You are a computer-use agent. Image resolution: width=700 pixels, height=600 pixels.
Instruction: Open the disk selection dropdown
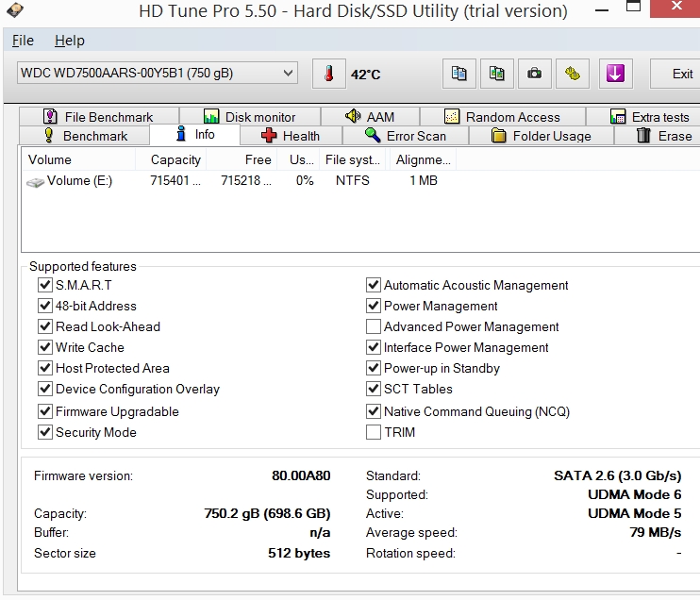pos(158,74)
